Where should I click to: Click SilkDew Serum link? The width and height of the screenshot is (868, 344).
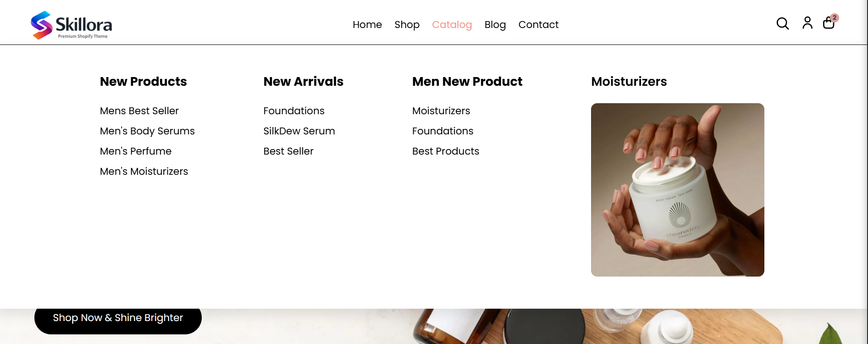(299, 131)
